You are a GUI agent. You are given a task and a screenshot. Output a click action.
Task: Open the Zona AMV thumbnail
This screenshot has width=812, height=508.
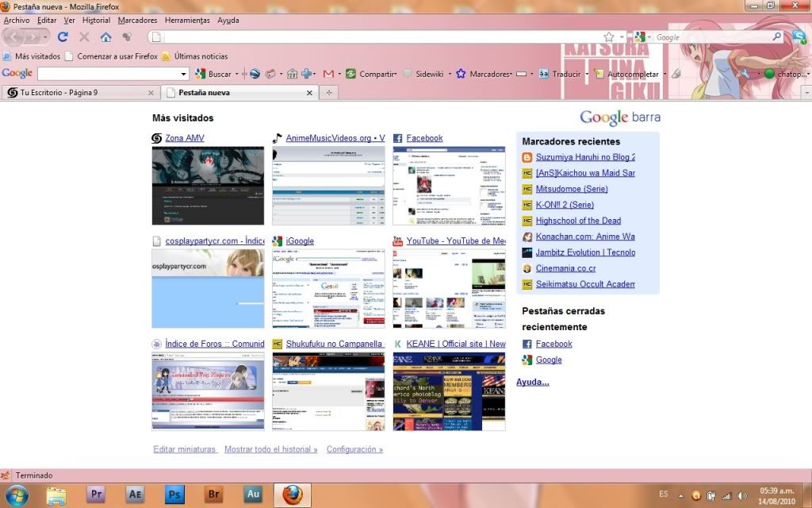208,186
